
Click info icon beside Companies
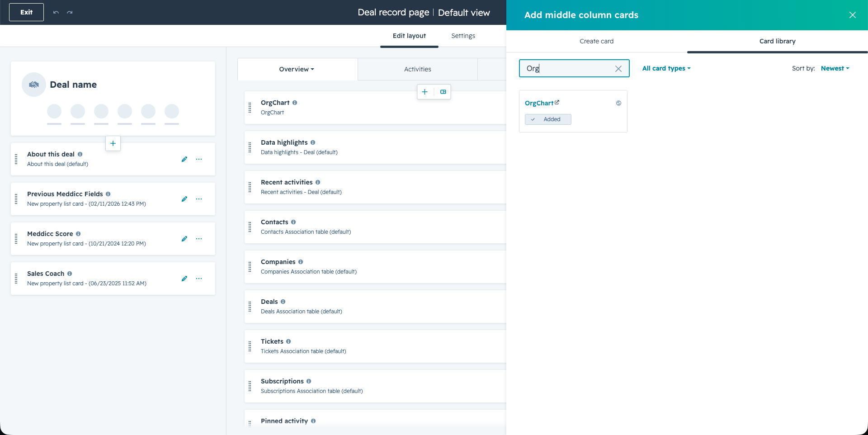point(301,262)
